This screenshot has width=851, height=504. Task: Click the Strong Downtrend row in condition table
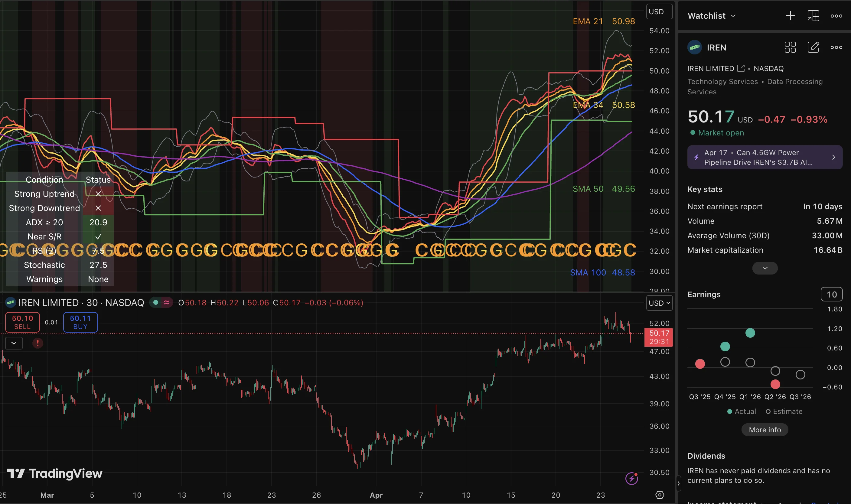pos(60,208)
